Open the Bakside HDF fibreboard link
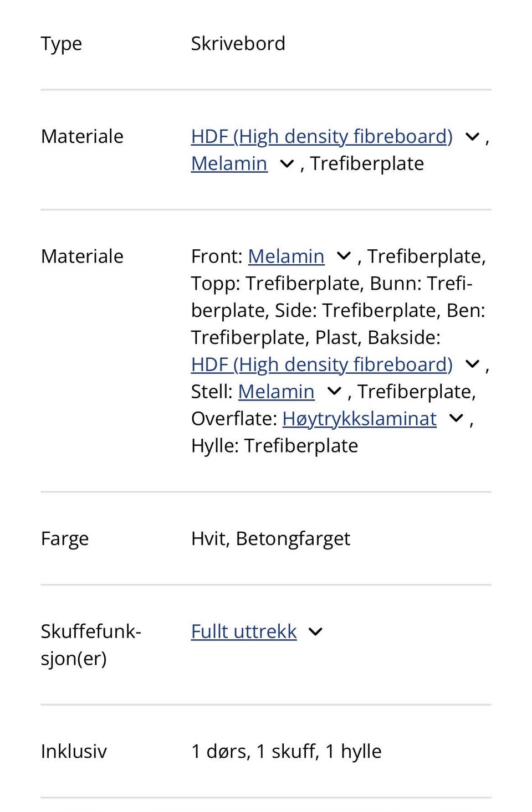 click(x=321, y=364)
